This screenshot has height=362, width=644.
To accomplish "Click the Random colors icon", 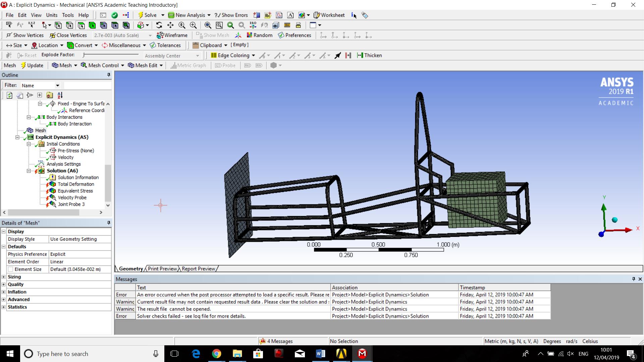I will 259,35.
